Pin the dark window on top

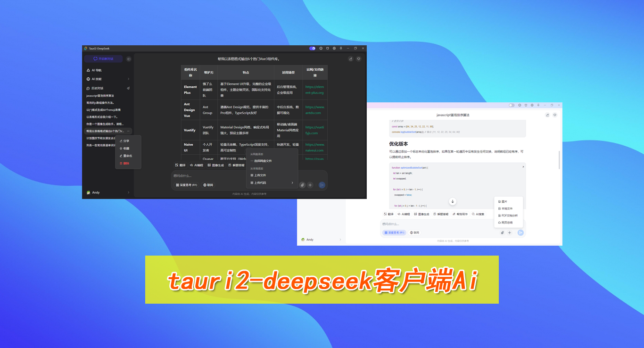pos(341,48)
